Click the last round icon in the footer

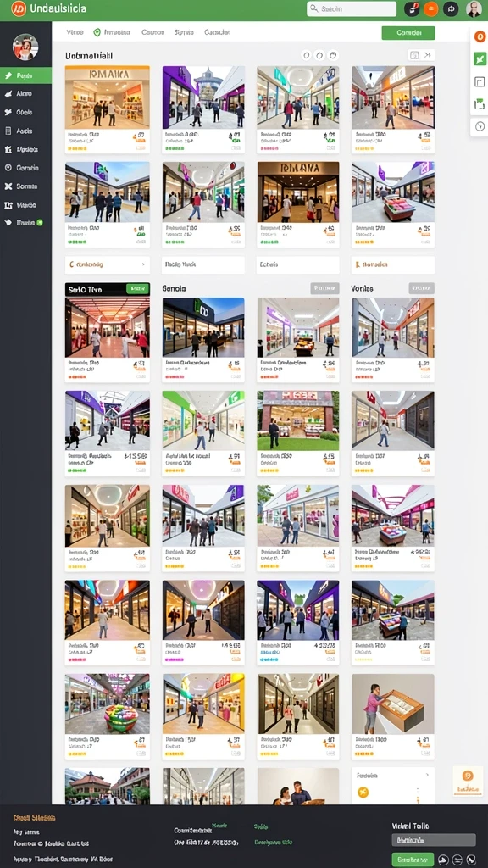pos(471,860)
